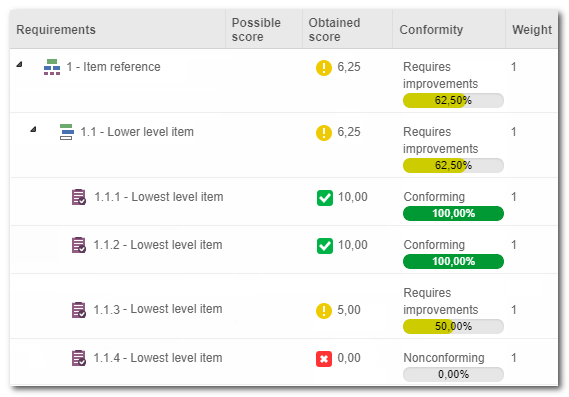Sort by the Requirements column header
Screen dimensions: 569x397
[x=56, y=29]
